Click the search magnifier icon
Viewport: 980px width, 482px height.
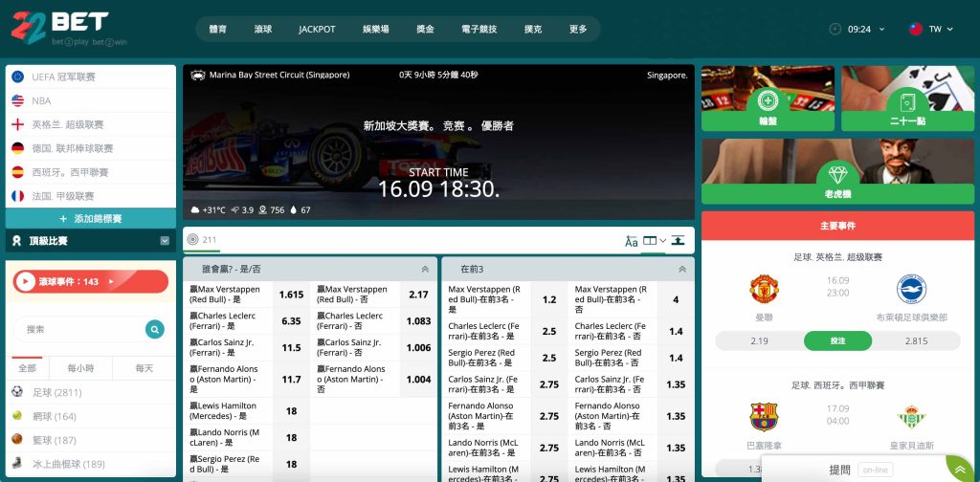coord(154,329)
